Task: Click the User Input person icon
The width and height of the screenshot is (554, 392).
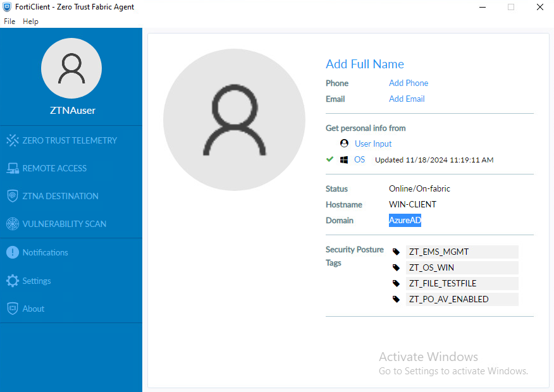Action: 344,144
